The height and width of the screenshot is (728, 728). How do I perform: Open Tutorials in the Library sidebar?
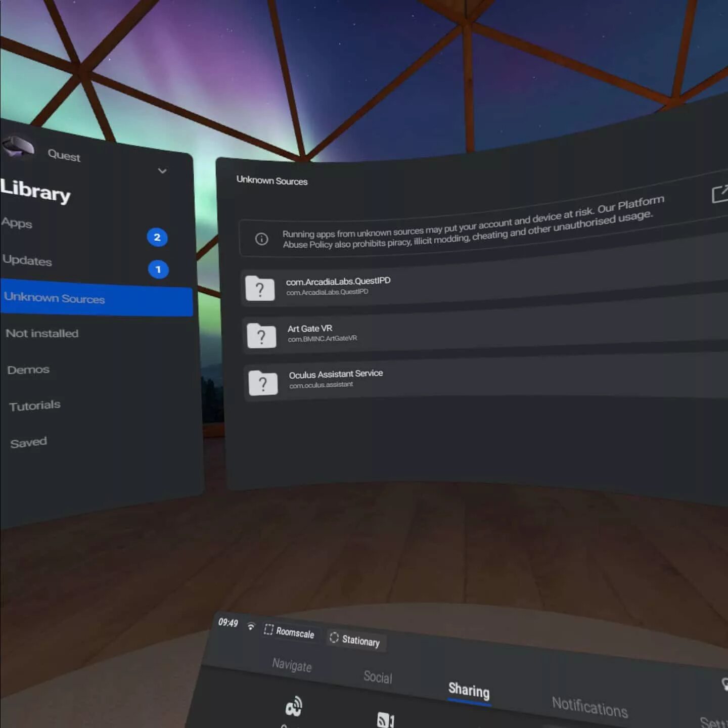pos(34,405)
